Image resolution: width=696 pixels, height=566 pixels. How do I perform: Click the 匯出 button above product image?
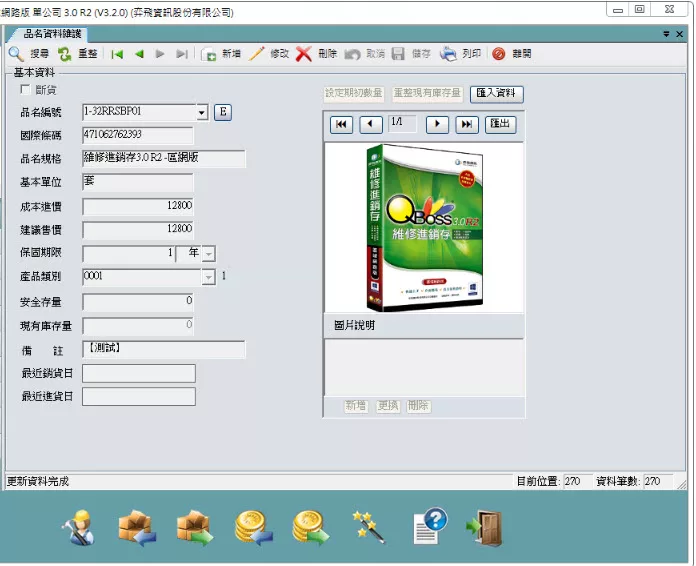pyautogui.click(x=500, y=124)
